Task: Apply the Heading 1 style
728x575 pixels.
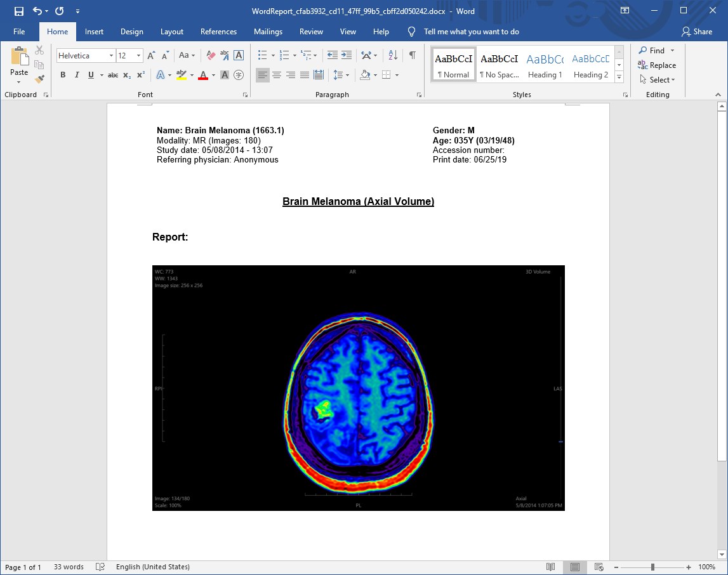Action: coord(545,65)
